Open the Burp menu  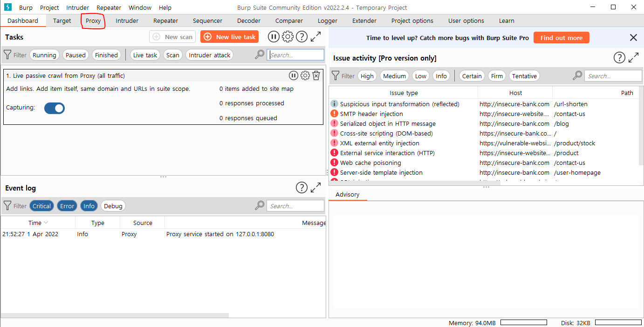click(26, 7)
